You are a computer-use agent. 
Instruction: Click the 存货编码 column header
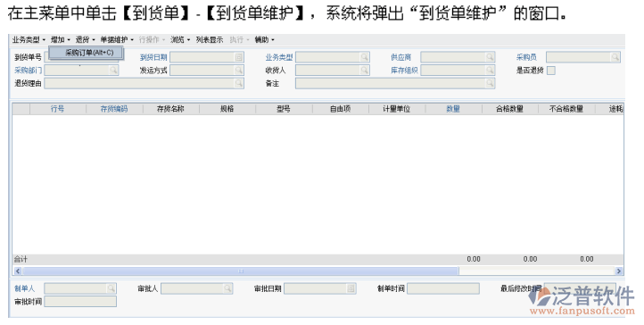pyautogui.click(x=114, y=109)
